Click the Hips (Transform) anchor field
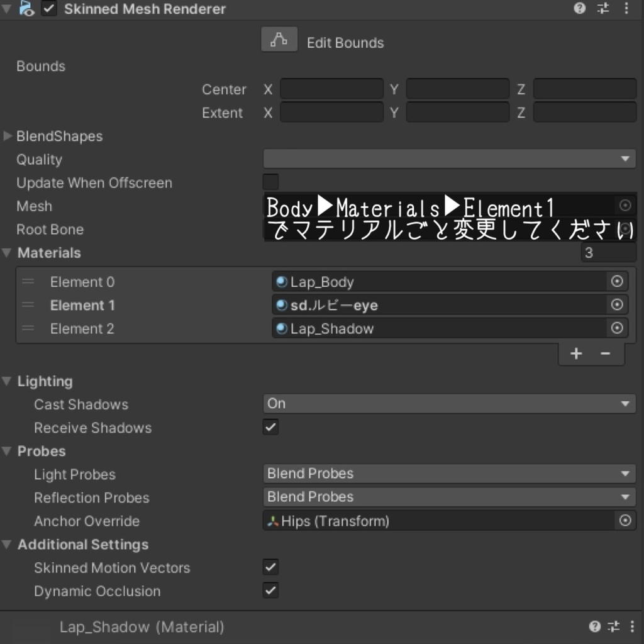The image size is (644, 644). click(x=438, y=521)
